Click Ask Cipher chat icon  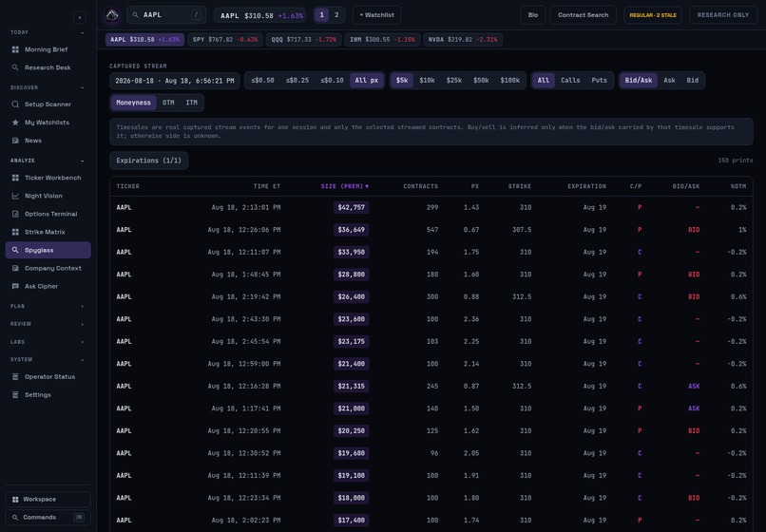[x=15, y=286]
